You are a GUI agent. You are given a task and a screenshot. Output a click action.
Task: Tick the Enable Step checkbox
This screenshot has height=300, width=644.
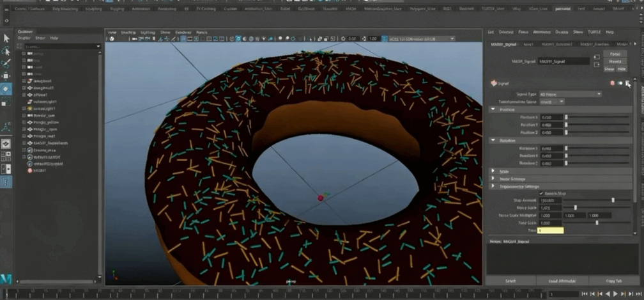541,193
